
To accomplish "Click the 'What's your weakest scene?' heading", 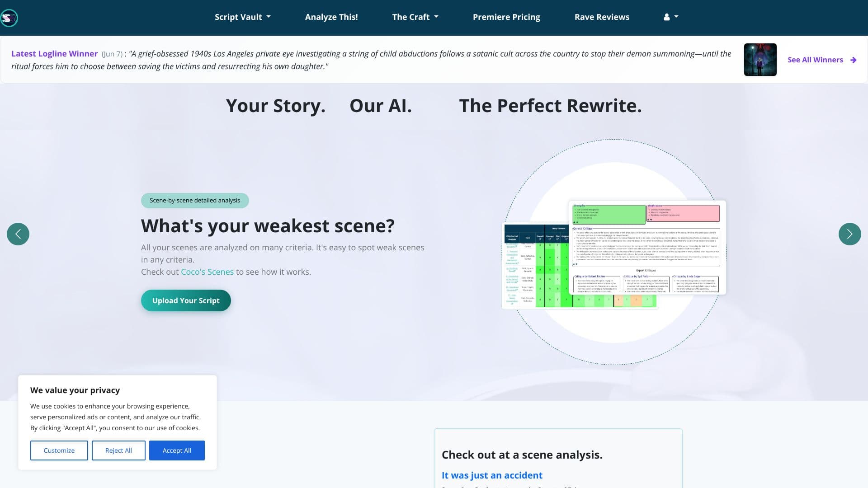I will [268, 226].
